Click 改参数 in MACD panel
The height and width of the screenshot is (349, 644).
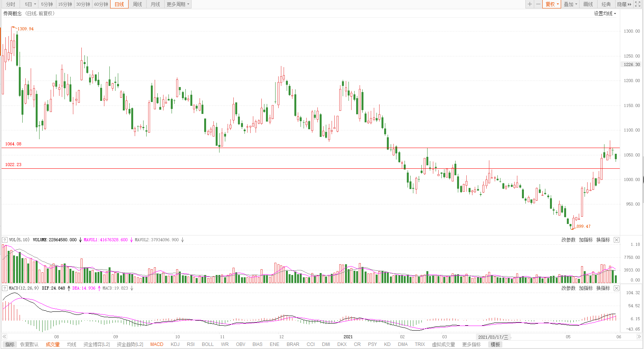click(x=568, y=288)
